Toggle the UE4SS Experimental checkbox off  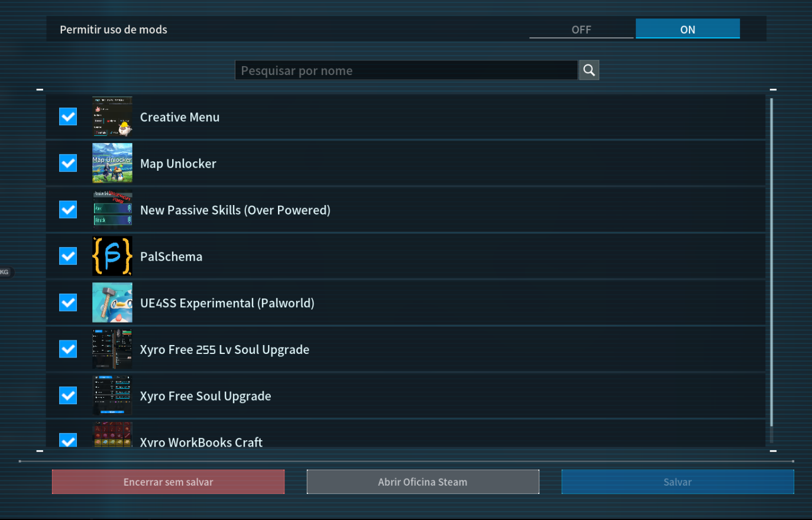point(67,303)
